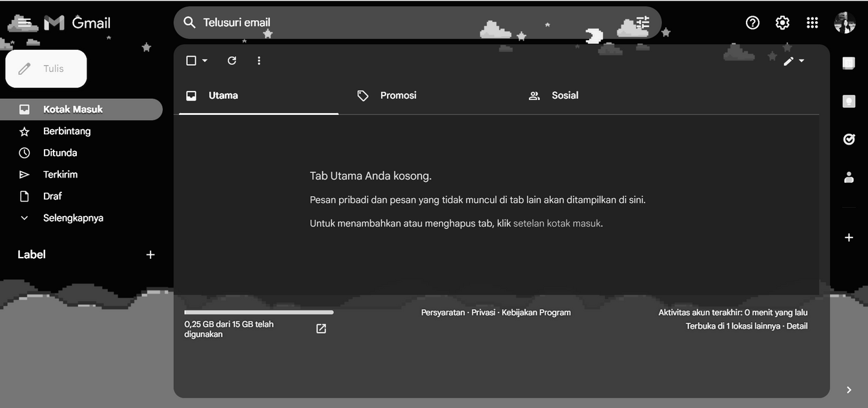Click the plus icon to create label
This screenshot has width=868, height=408.
(150, 255)
